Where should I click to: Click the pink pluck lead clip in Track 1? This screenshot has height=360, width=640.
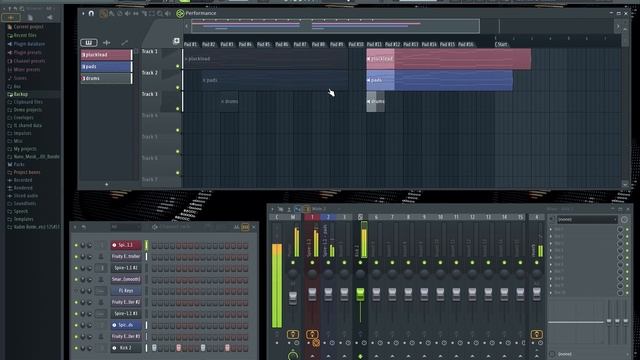449,59
